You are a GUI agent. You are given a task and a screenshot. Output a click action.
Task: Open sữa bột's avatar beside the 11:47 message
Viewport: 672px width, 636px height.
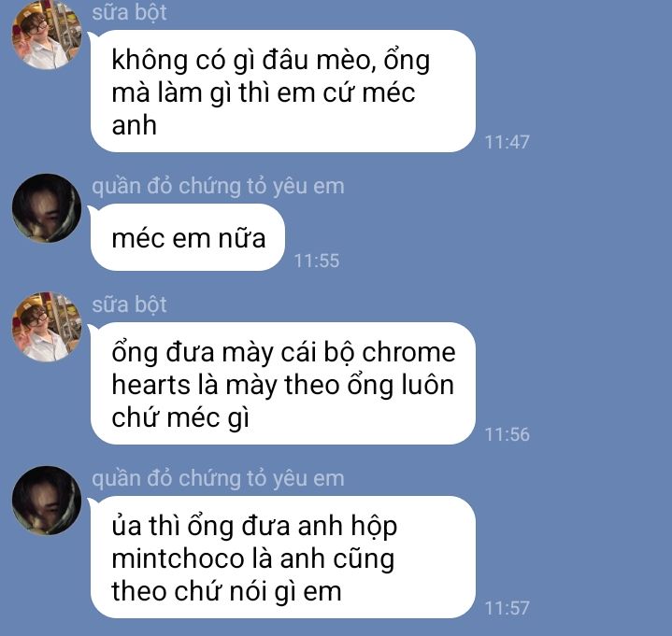pos(47,35)
